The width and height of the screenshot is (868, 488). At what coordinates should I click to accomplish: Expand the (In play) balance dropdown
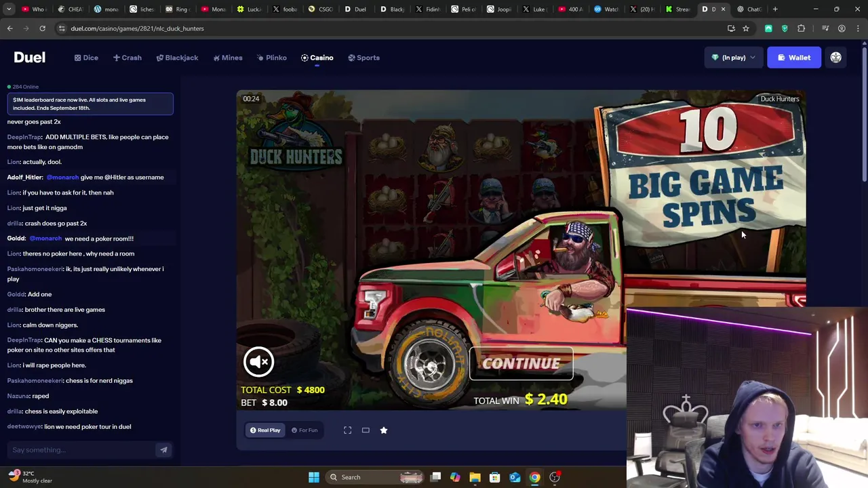pyautogui.click(x=734, y=58)
